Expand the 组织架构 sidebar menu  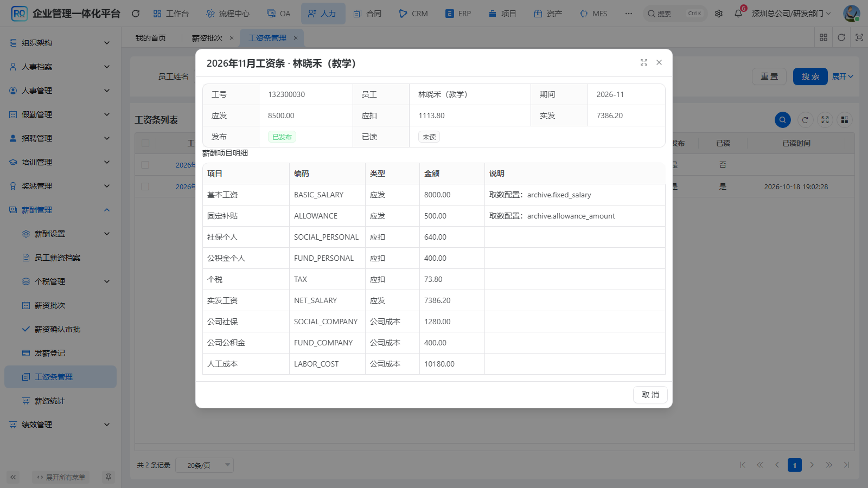point(60,43)
